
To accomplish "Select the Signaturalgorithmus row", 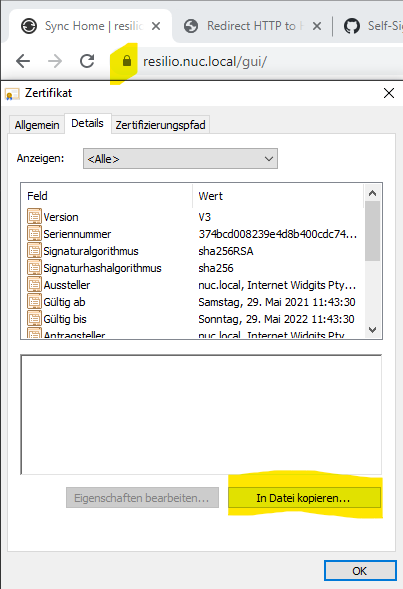I will [x=192, y=251].
